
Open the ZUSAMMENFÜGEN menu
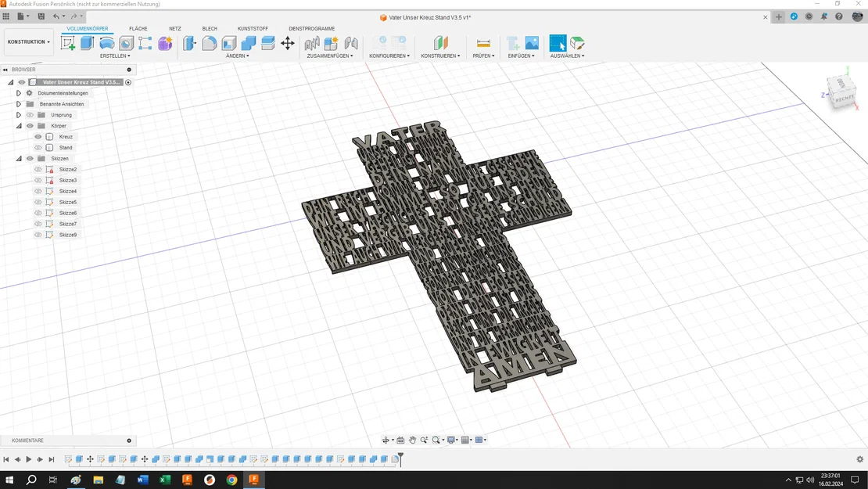click(329, 56)
